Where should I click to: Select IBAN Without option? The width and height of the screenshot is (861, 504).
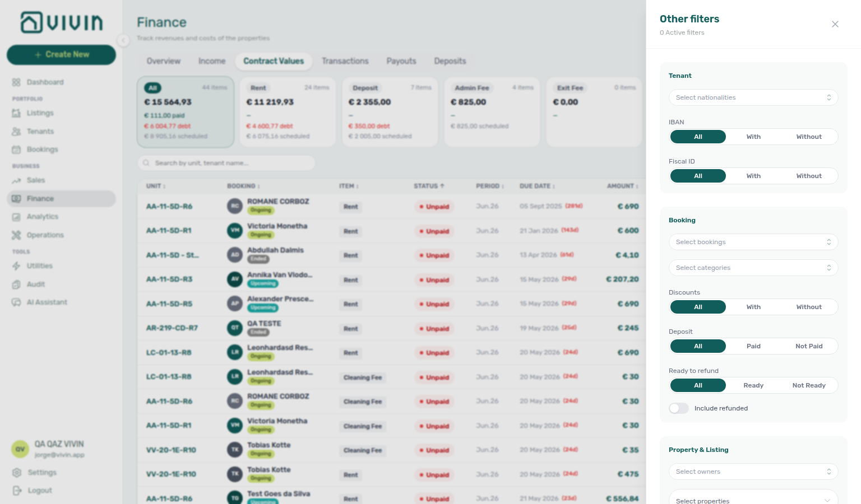tap(809, 137)
